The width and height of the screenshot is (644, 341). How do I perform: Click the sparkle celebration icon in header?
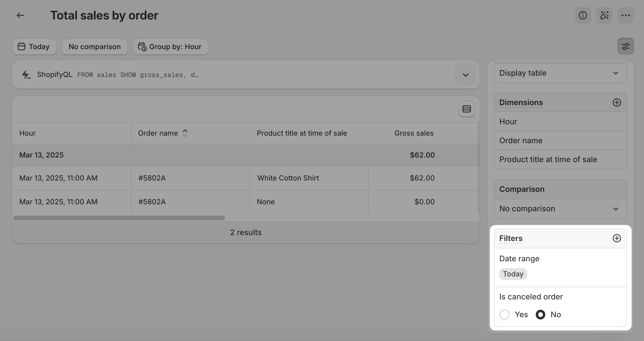pos(604,15)
